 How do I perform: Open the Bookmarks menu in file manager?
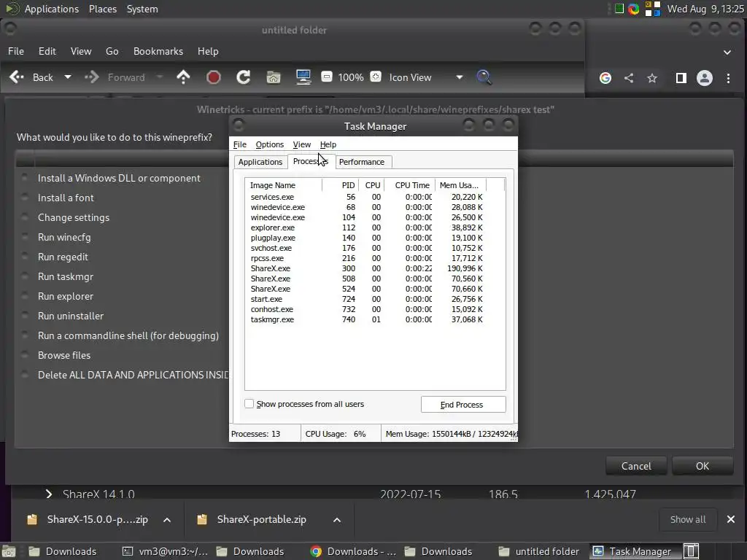coord(158,52)
